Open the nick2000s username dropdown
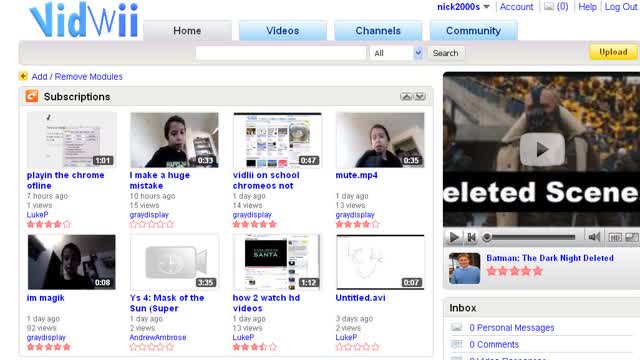Image resolution: width=640 pixels, height=360 pixels. [x=463, y=7]
